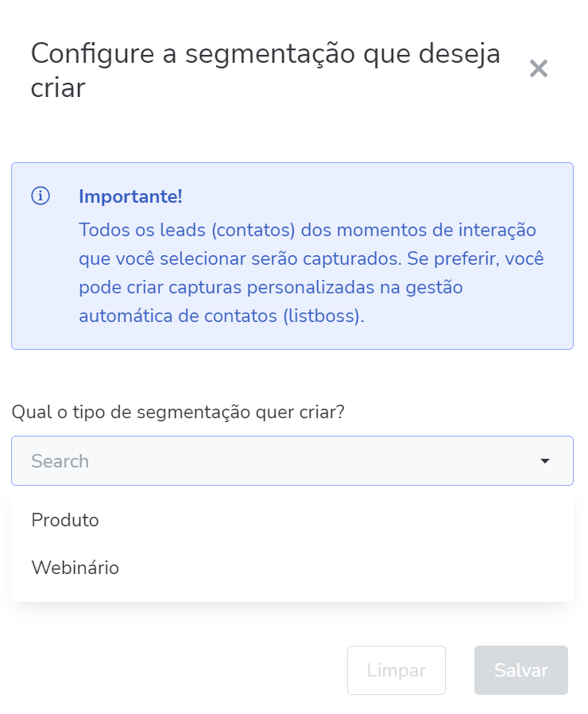Screen dimensions: 588x714
Task: Click the blue alert box right edge area
Action: pyautogui.click(x=562, y=256)
